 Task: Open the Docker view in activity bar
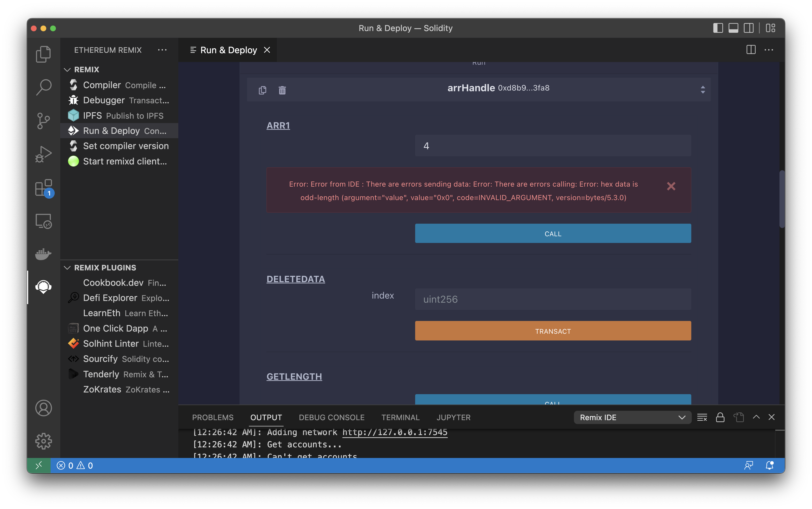pos(43,254)
